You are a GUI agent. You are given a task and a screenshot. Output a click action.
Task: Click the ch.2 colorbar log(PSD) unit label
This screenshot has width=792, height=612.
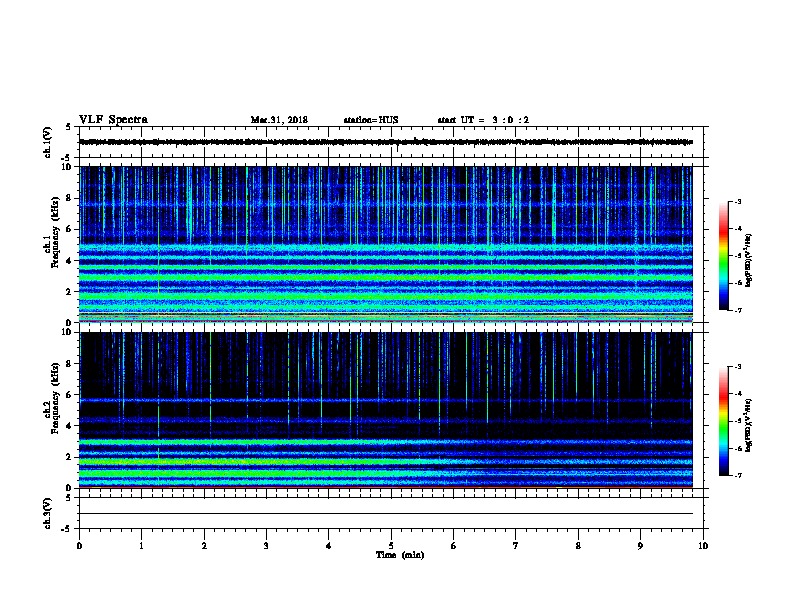[748, 426]
